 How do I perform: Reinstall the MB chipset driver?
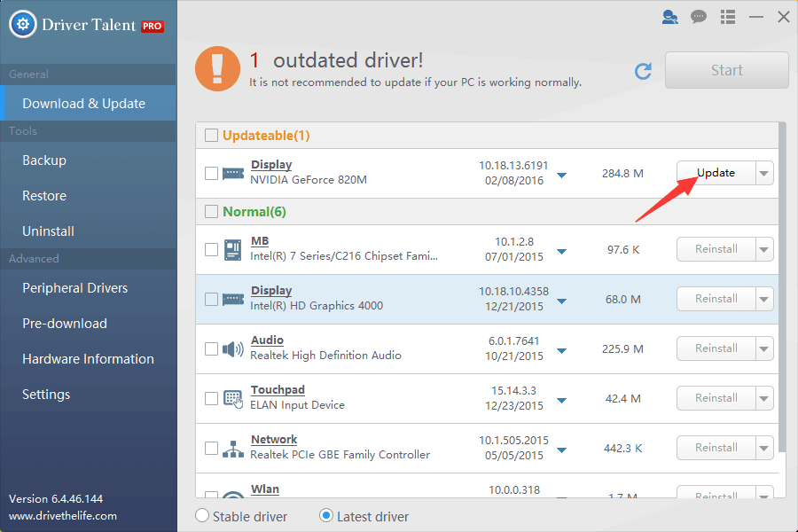[716, 249]
